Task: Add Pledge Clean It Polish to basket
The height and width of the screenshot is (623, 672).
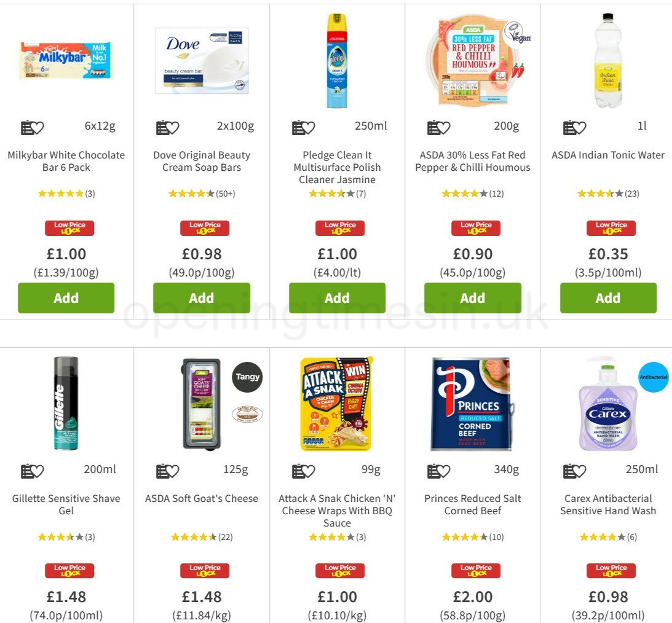Action: [x=337, y=297]
